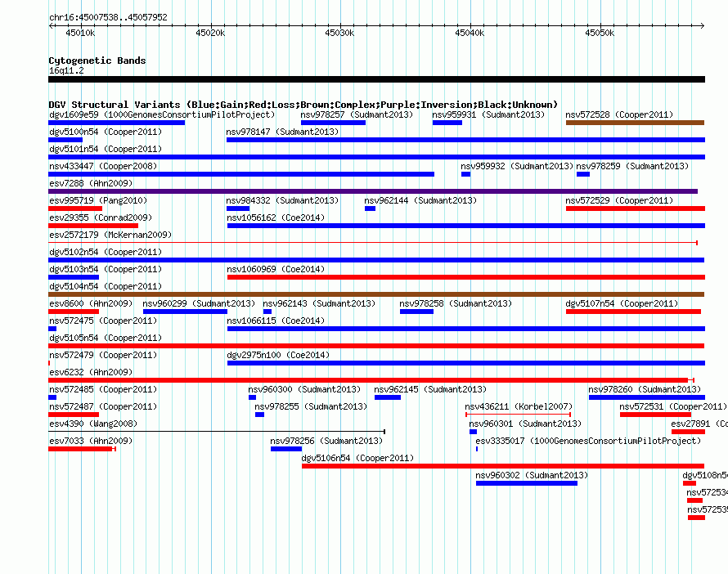
Task: Click nsv436211 (Korbel2007) label
Action: click(x=519, y=406)
